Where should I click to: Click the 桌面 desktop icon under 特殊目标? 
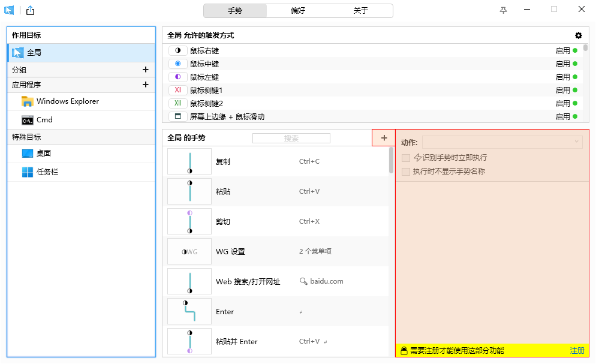pos(28,154)
